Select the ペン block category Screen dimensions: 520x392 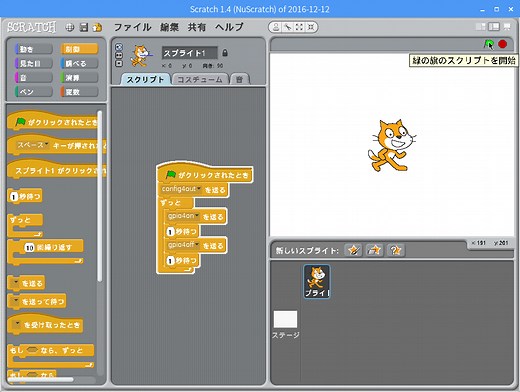click(x=34, y=92)
